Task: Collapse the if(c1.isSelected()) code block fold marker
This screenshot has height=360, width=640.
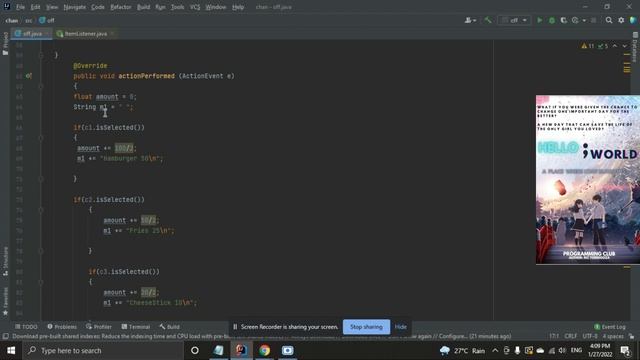Action: coord(41,138)
